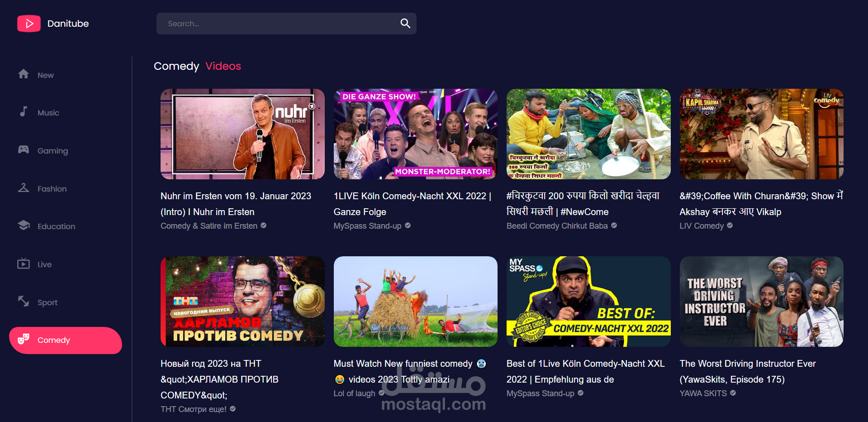Click the Danitube brand name

coord(68,24)
